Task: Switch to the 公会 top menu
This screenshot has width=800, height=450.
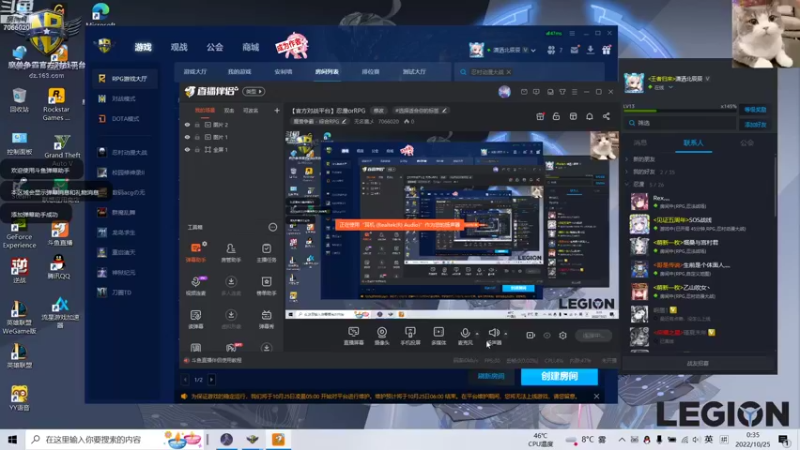Action: [x=215, y=47]
